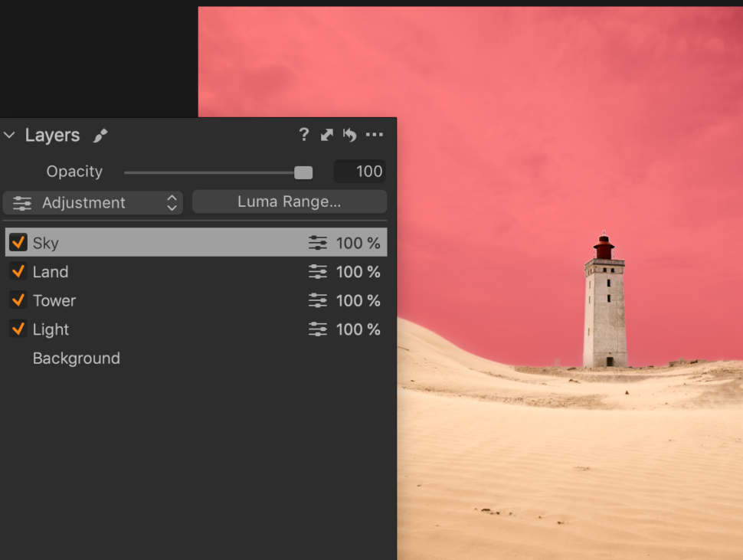Click the sliders icon on the Land layer
This screenshot has width=743, height=560.
click(x=317, y=271)
